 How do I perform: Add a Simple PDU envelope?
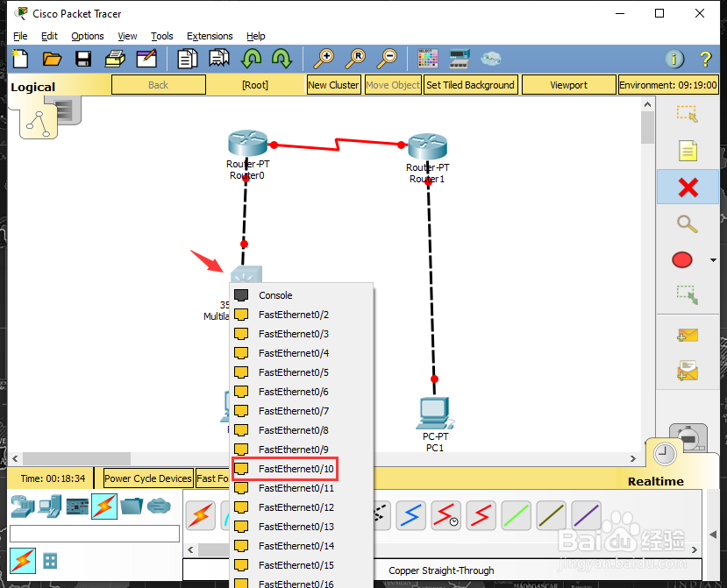point(688,335)
